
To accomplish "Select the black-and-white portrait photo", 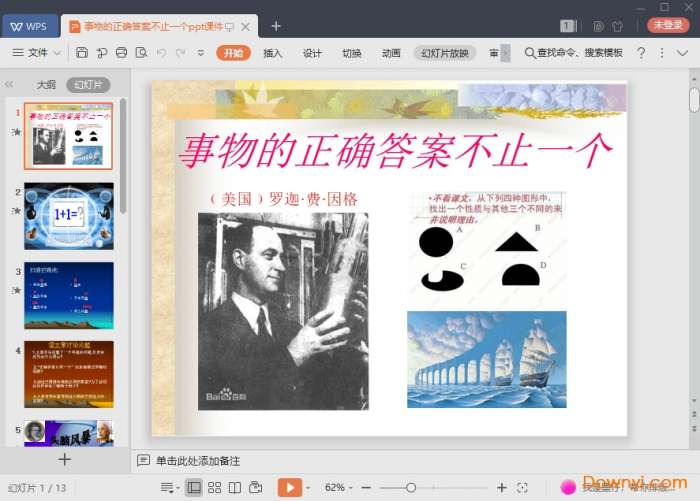I will click(x=283, y=311).
